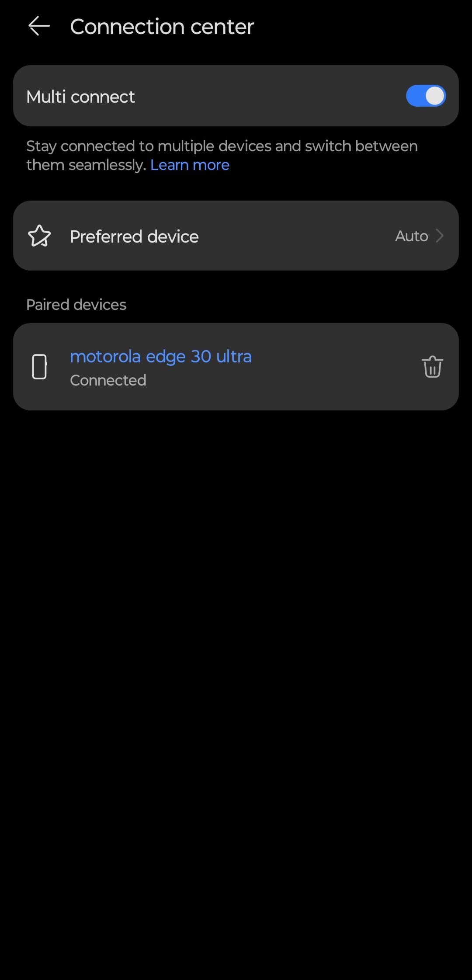The height and width of the screenshot is (980, 472).
Task: Select motorola edge 30 ultra device name
Action: click(161, 357)
